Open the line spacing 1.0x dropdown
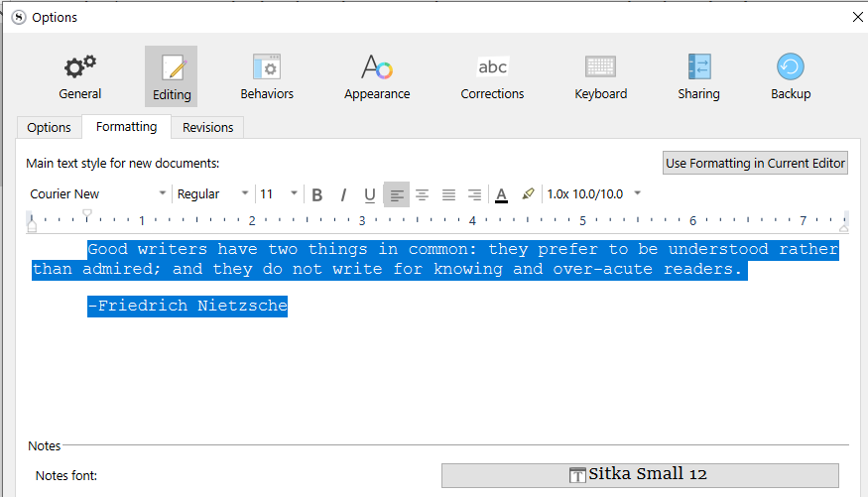 (x=593, y=194)
